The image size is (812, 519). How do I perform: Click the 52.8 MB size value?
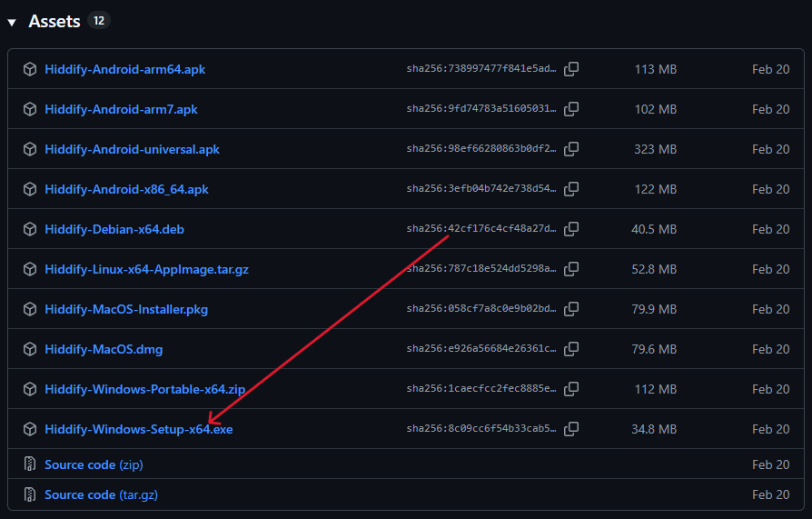coord(654,268)
